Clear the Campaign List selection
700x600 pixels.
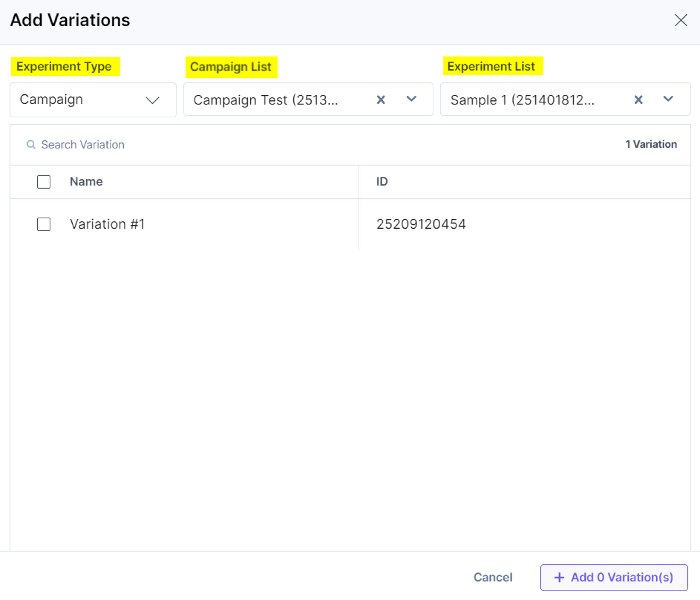[381, 100]
